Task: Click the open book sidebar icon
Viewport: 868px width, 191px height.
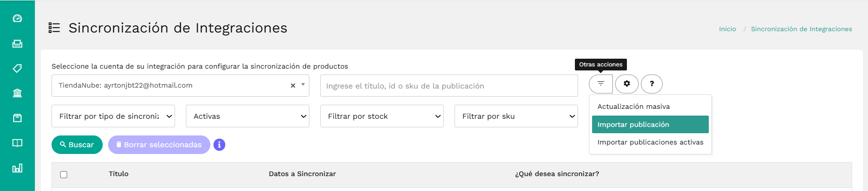Action: tap(17, 143)
